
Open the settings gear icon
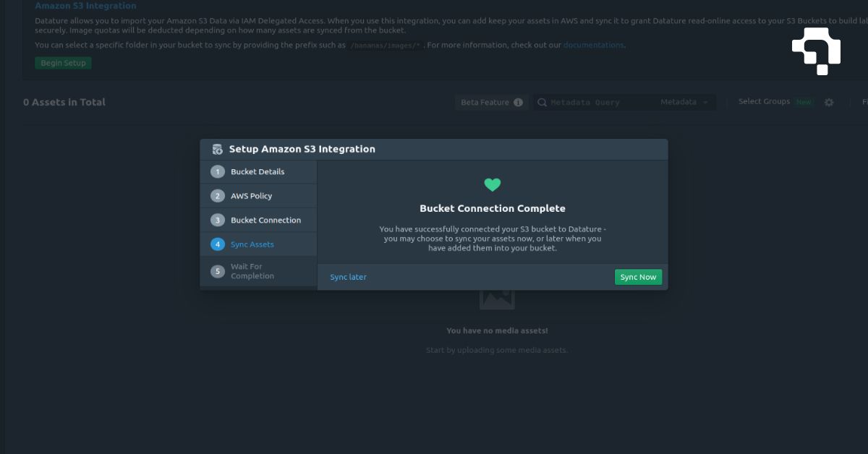[829, 103]
